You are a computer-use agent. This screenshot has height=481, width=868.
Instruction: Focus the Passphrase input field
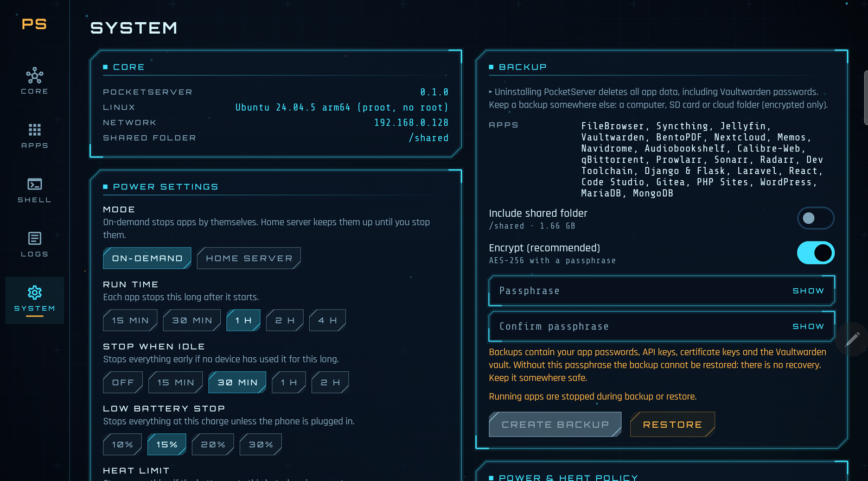(662, 291)
